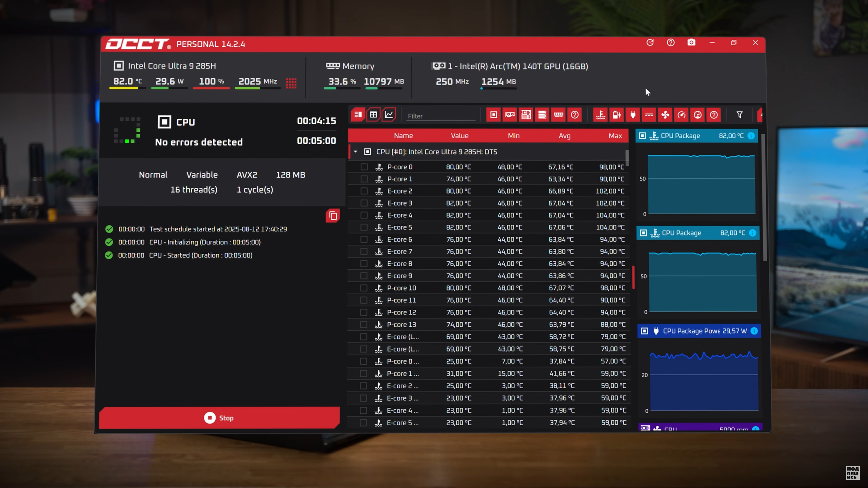Toggle the power plug sensor filter
The image size is (868, 488).
pos(633,115)
